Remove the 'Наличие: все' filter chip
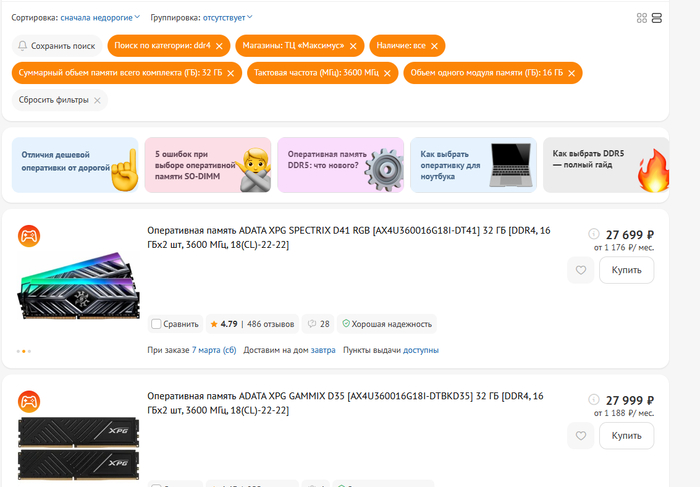Viewport: 700px width, 487px height. (x=435, y=46)
